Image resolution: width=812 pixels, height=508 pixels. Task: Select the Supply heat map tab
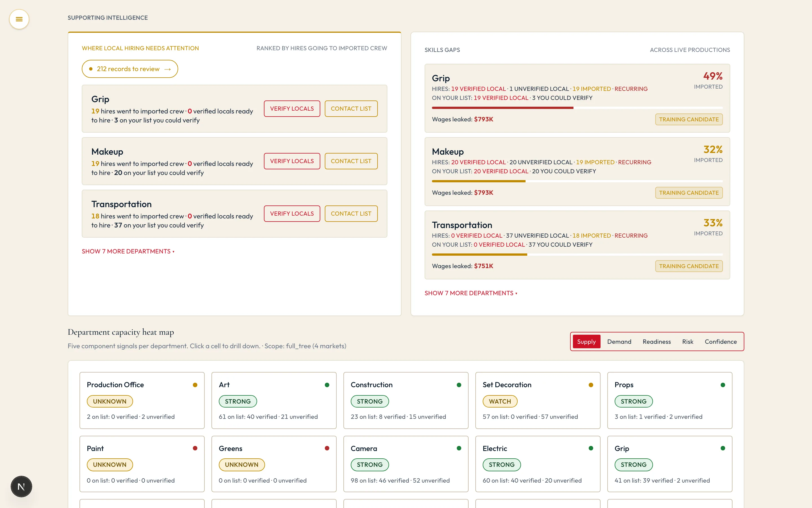586,341
